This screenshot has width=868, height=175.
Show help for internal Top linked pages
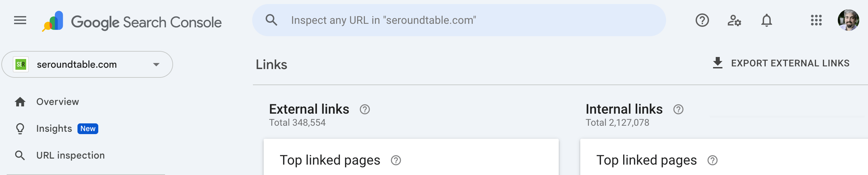click(712, 161)
